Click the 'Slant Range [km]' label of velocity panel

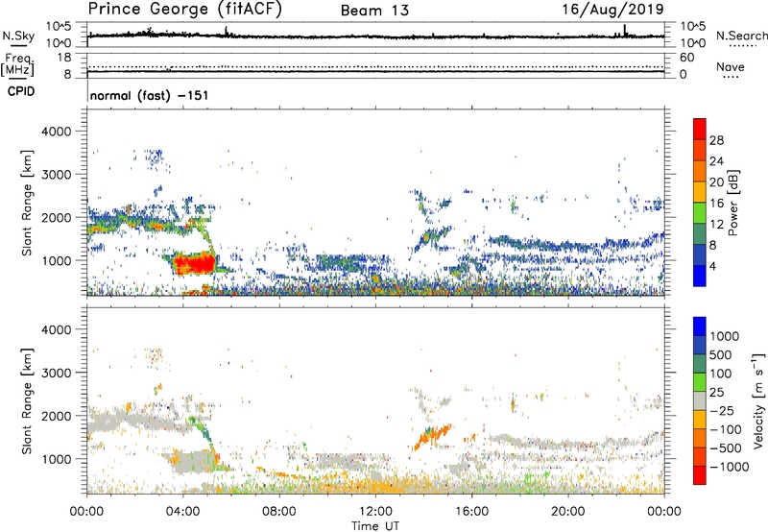pos(27,400)
